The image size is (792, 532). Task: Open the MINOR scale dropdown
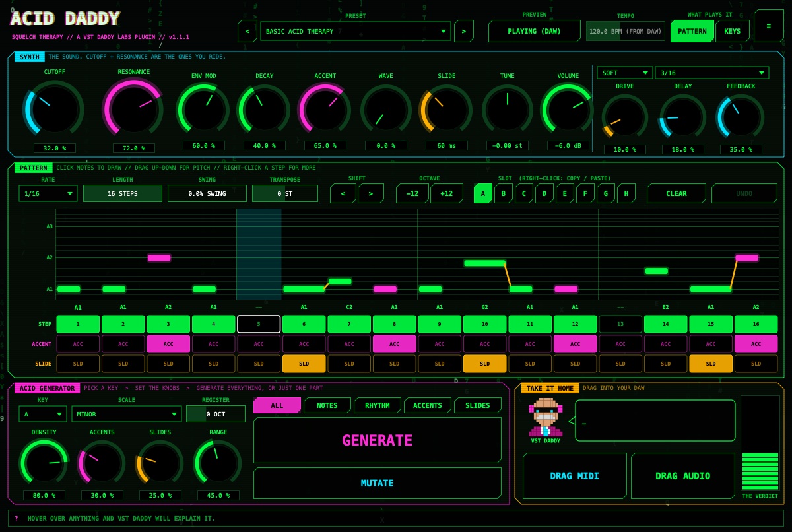[127, 414]
